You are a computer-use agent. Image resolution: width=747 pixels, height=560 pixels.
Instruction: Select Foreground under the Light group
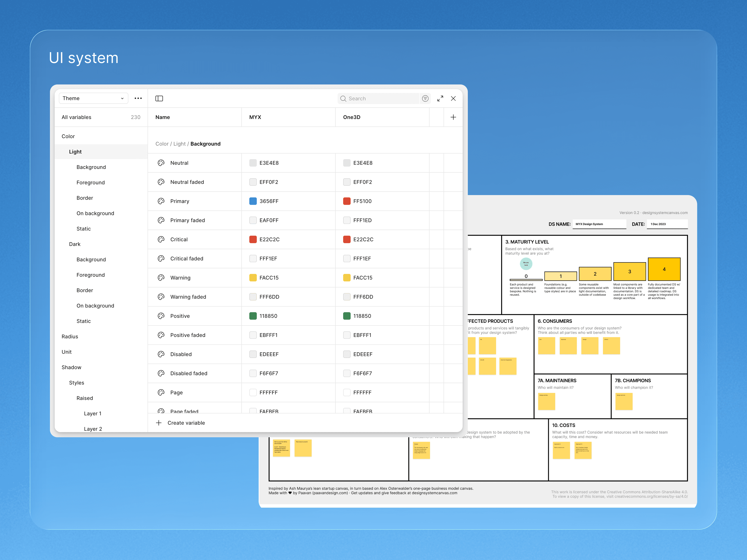91,182
